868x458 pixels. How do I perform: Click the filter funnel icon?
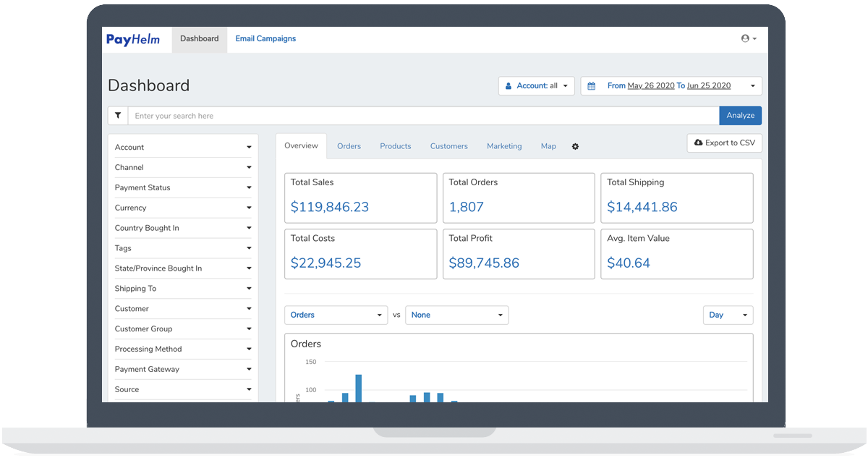tap(118, 116)
